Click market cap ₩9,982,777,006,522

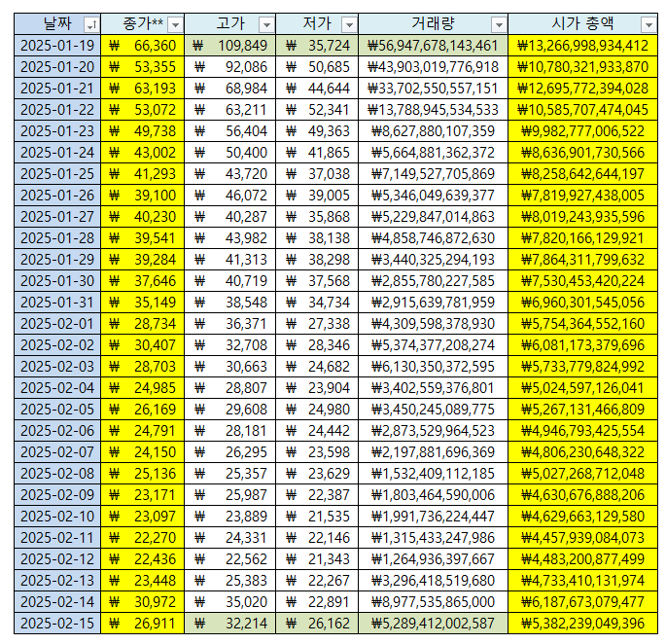(x=582, y=131)
